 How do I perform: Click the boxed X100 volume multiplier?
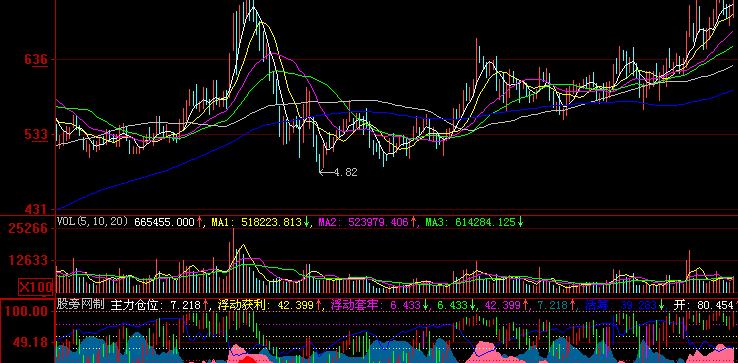pyautogui.click(x=35, y=287)
